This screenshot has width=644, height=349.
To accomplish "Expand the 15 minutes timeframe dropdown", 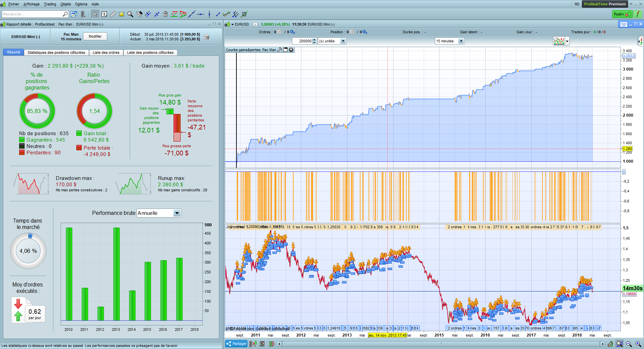I will click(461, 41).
